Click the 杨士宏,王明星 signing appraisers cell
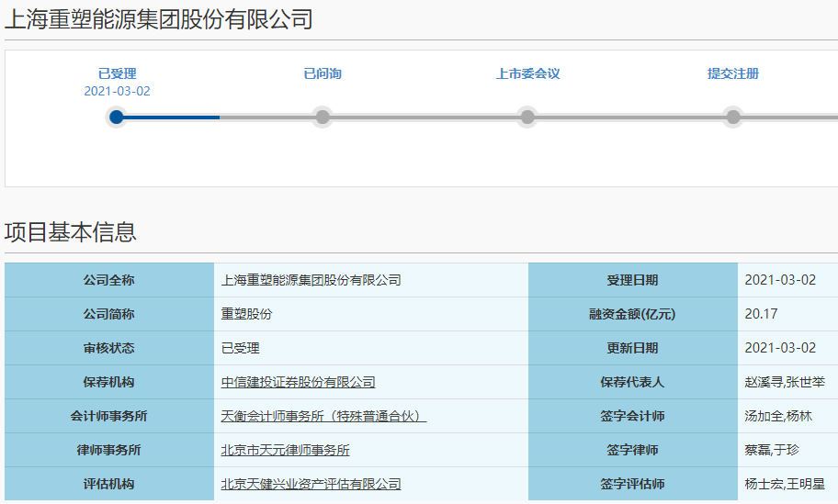 (784, 484)
